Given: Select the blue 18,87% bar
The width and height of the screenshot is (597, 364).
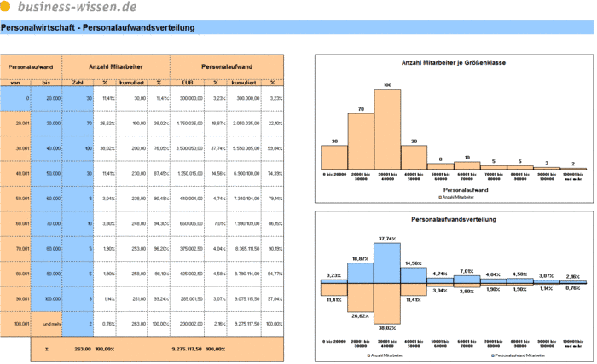Looking at the screenshot, I should 361,273.
